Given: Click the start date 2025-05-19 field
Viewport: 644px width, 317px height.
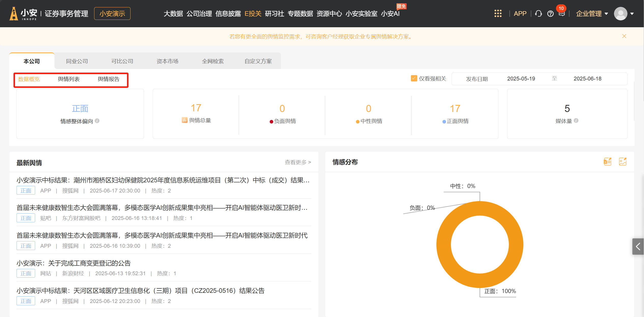Looking at the screenshot, I should (x=521, y=79).
